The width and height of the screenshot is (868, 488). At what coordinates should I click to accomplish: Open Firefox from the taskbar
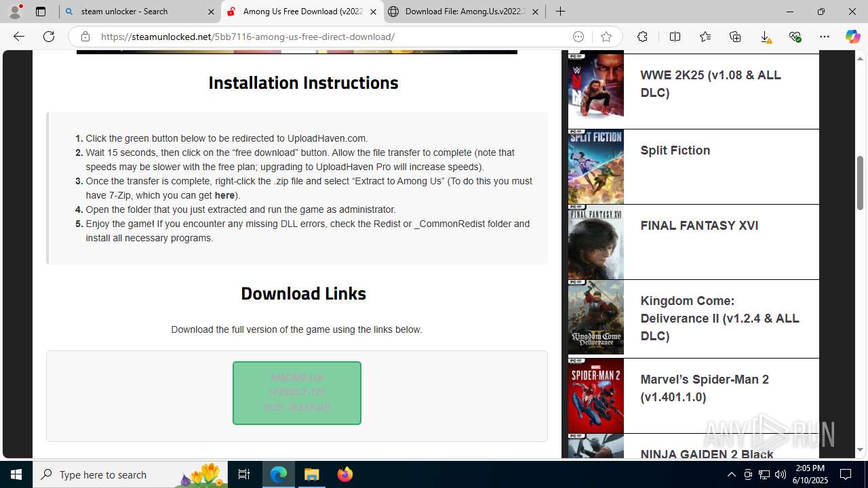344,474
